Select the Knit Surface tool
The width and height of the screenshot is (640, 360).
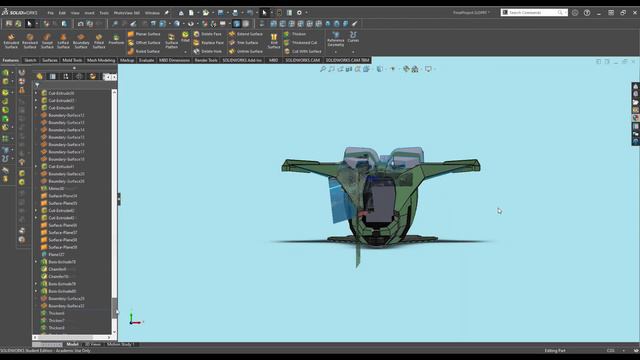tap(274, 41)
